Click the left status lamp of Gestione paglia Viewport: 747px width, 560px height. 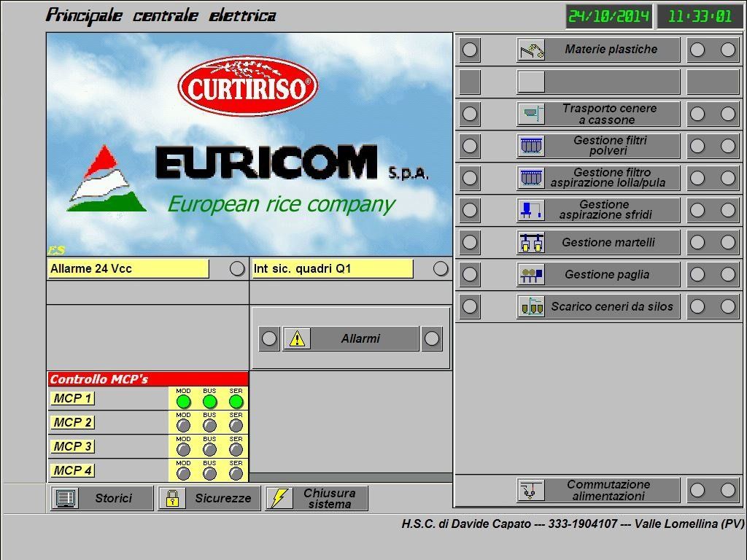(470, 274)
